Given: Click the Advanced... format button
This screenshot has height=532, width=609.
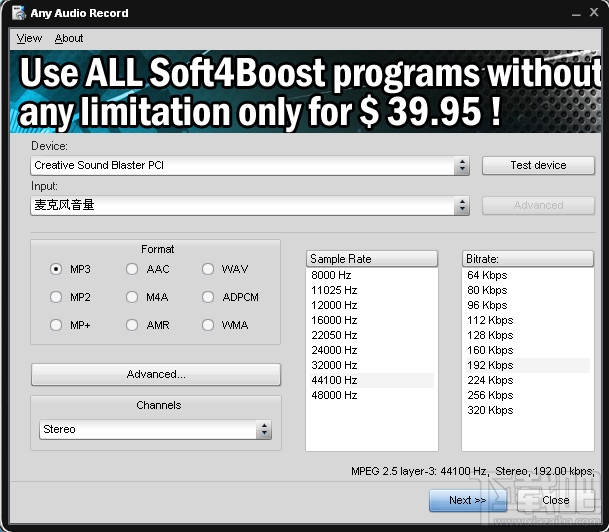Looking at the screenshot, I should pos(156,374).
